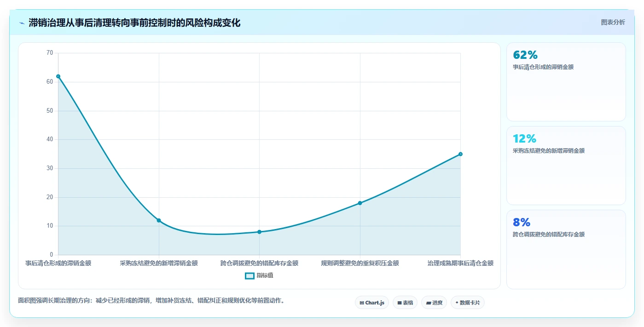The height and width of the screenshot is (327, 644).
Task: Click axis label 事后清仓形成的滞销金额
Action: point(58,264)
